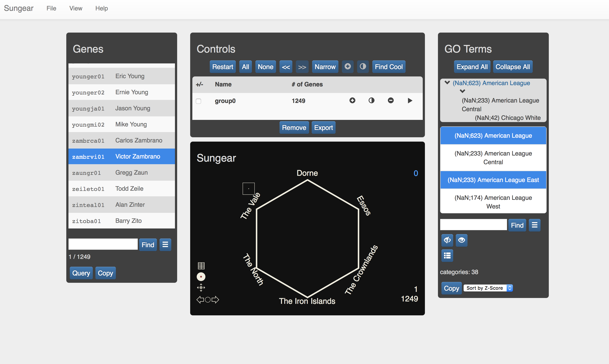Click the four-arrow move icon in Sungear

point(201,288)
